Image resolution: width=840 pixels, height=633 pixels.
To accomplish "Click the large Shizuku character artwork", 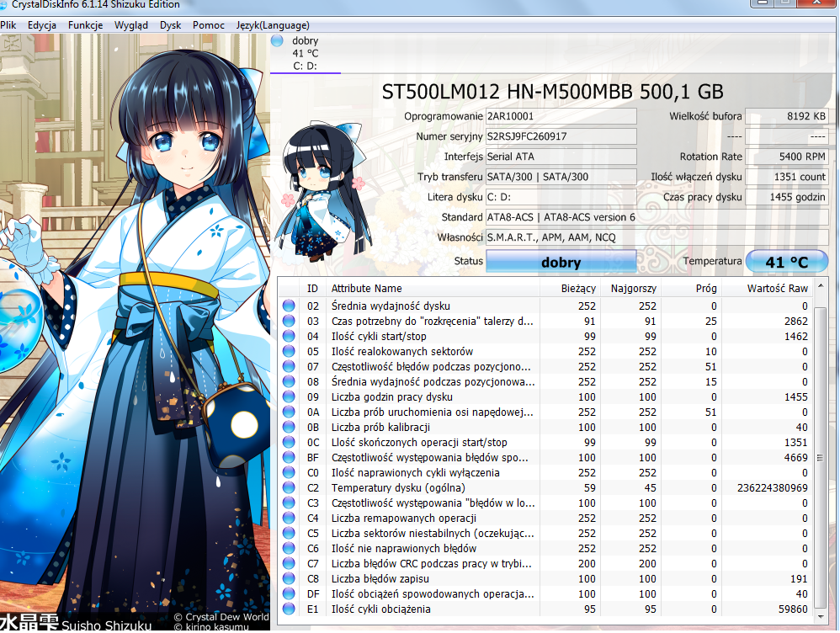I will pyautogui.click(x=135, y=332).
